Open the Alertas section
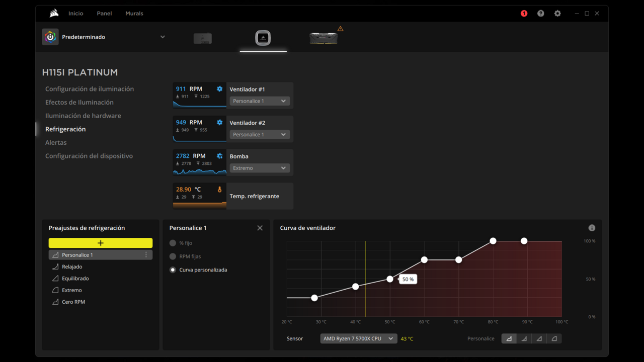Viewport: 644px width, 362px height. (56, 143)
